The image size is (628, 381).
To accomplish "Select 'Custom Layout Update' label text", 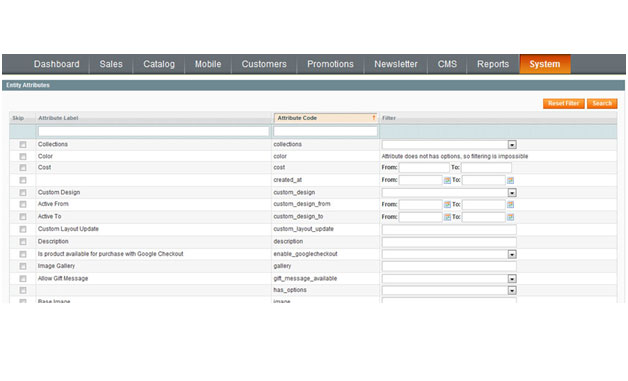I will pos(68,229).
